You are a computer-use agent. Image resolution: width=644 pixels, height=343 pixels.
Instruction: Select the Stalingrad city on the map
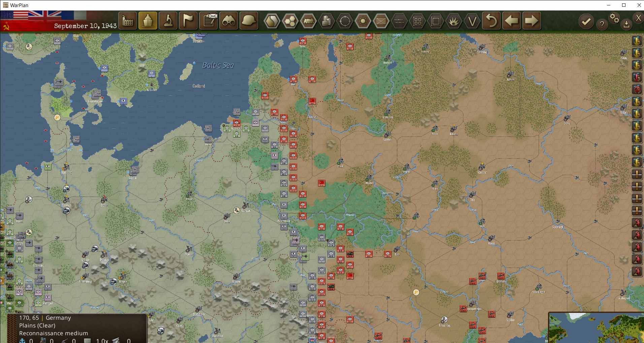[623, 294]
